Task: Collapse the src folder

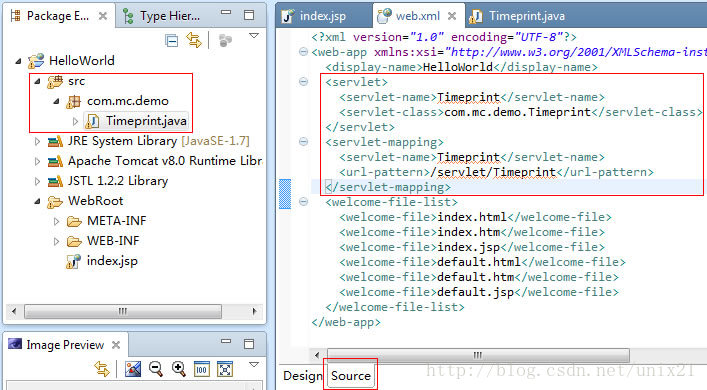Action: (37, 81)
